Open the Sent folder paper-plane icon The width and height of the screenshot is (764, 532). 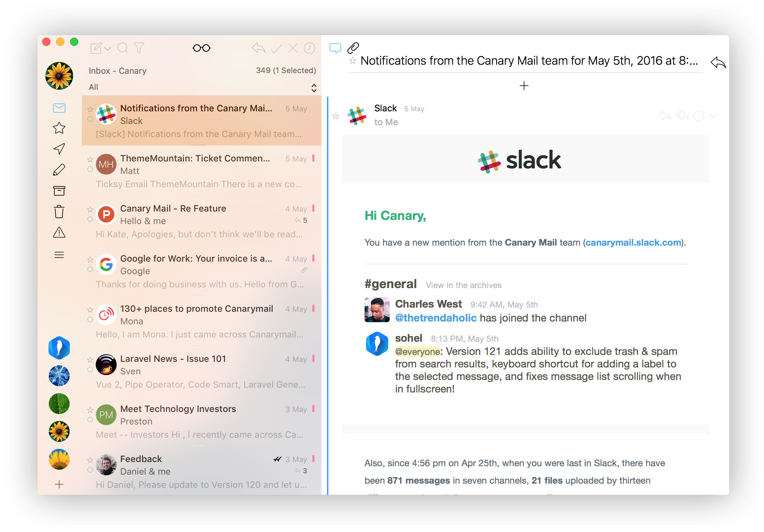pyautogui.click(x=59, y=149)
